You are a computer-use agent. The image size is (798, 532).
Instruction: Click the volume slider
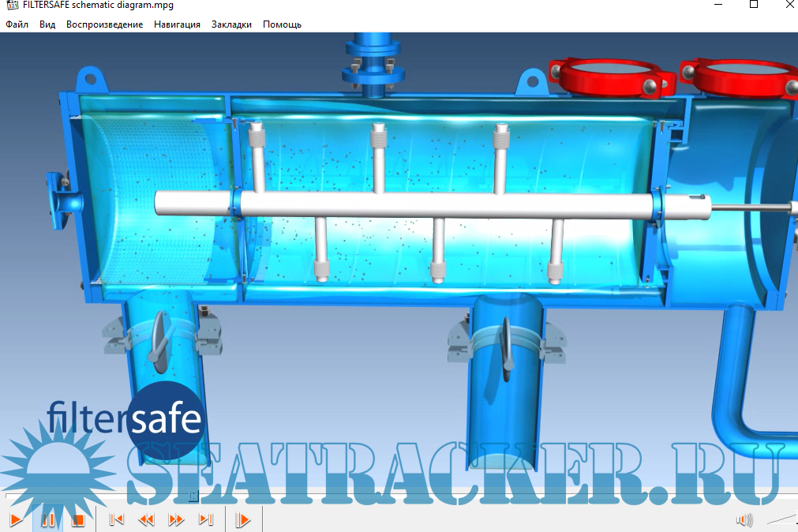point(780,519)
